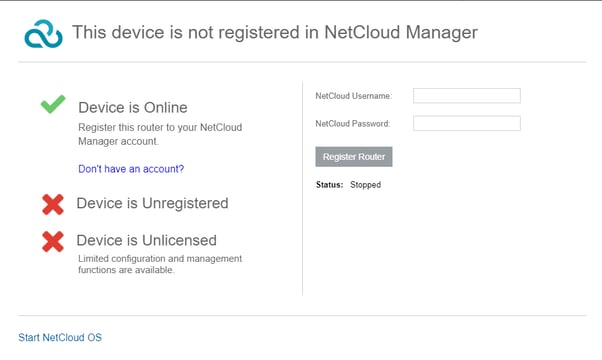Viewport: 602px width, 360px height.
Task: Open the Start NetCloud OS link
Action: pyautogui.click(x=60, y=337)
